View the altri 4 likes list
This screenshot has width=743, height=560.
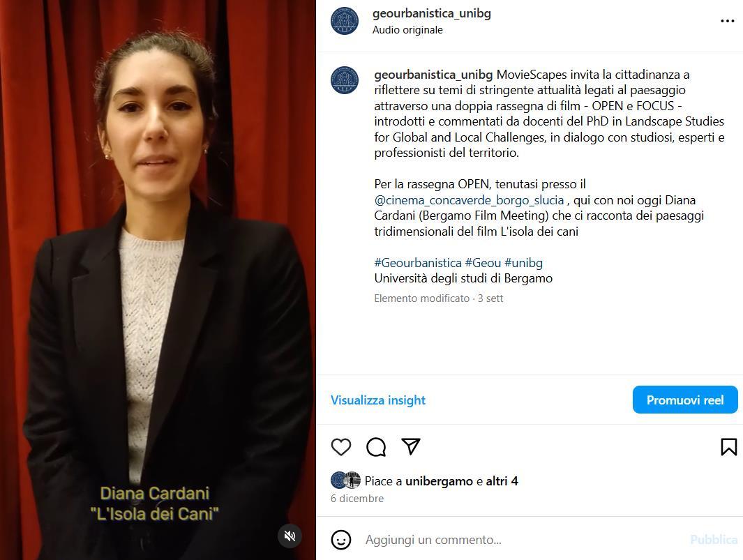502,481
